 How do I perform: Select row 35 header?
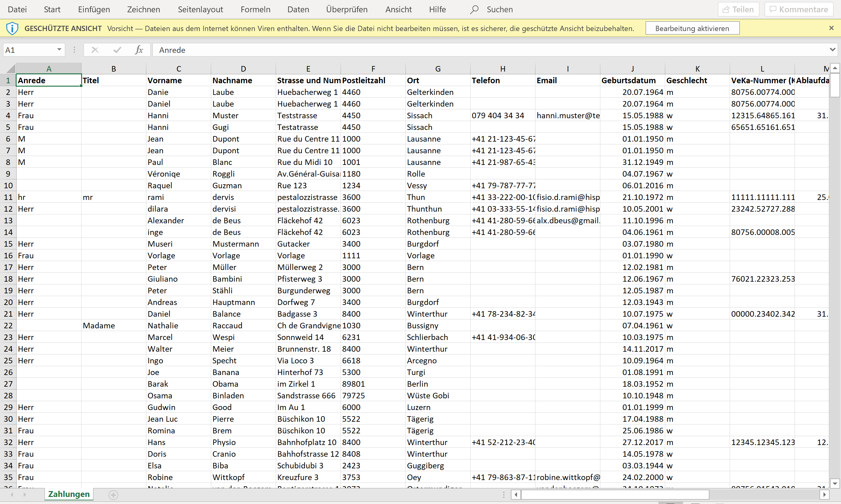pos(8,478)
